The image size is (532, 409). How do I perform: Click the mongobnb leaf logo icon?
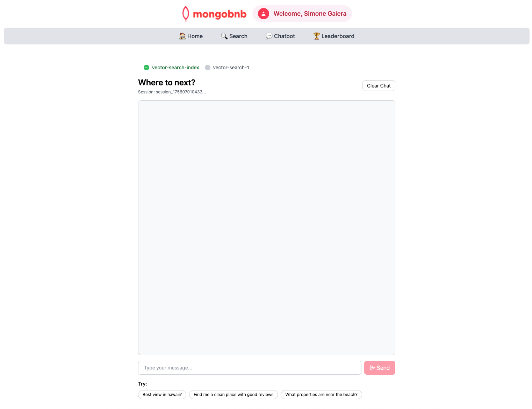tap(186, 14)
